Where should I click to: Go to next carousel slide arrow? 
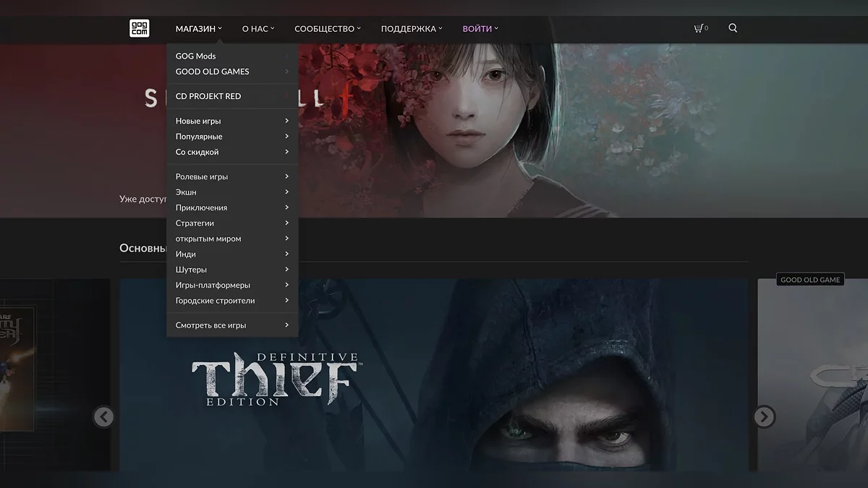(x=764, y=416)
